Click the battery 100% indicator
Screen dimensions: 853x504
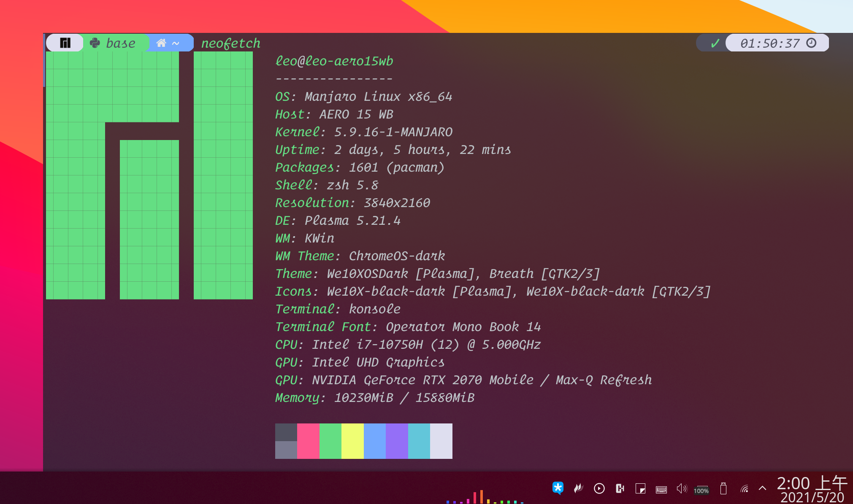(x=701, y=490)
